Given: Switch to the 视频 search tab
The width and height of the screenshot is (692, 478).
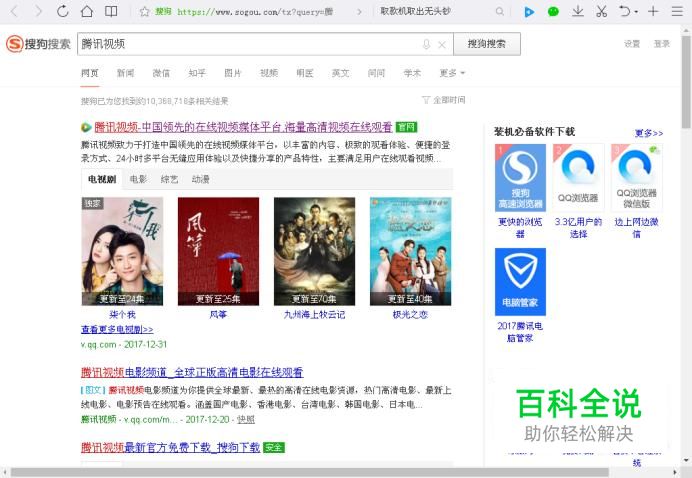Looking at the screenshot, I should tap(269, 73).
